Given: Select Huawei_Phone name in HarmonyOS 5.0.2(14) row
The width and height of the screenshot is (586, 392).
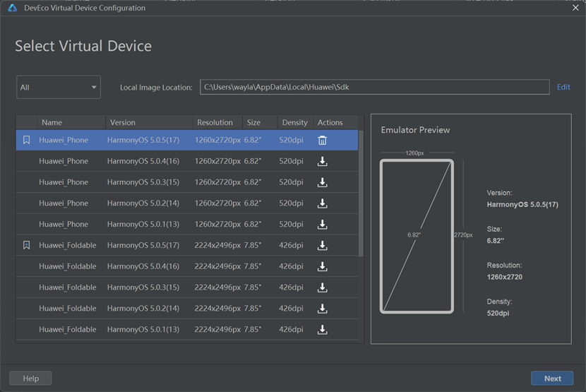Looking at the screenshot, I should point(64,203).
